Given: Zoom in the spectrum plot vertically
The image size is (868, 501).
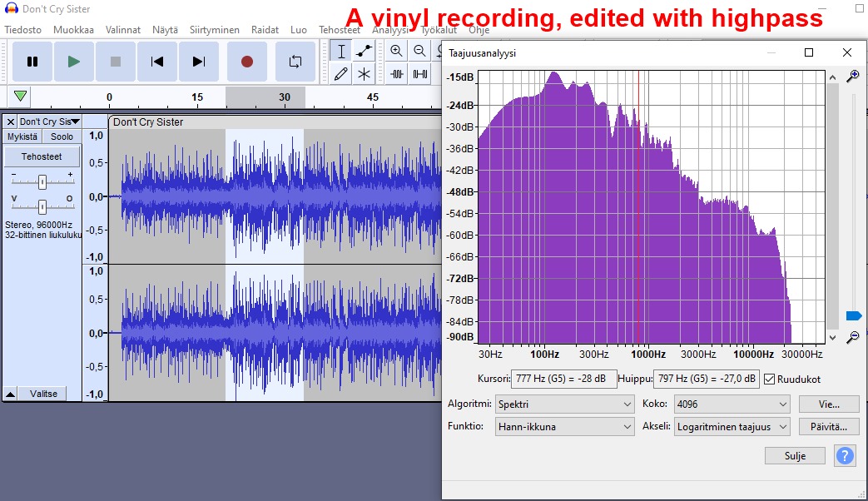Looking at the screenshot, I should coord(853,76).
